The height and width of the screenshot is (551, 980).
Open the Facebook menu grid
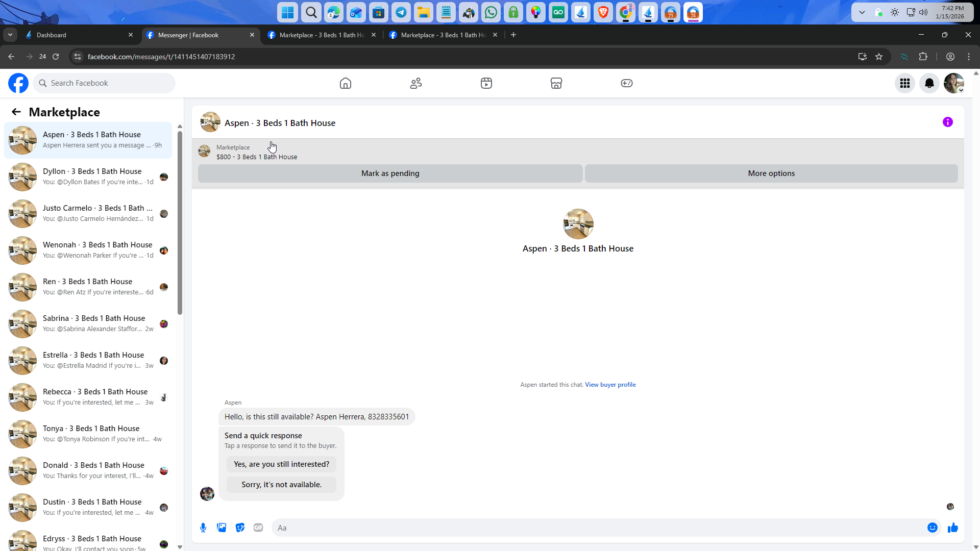[905, 83]
